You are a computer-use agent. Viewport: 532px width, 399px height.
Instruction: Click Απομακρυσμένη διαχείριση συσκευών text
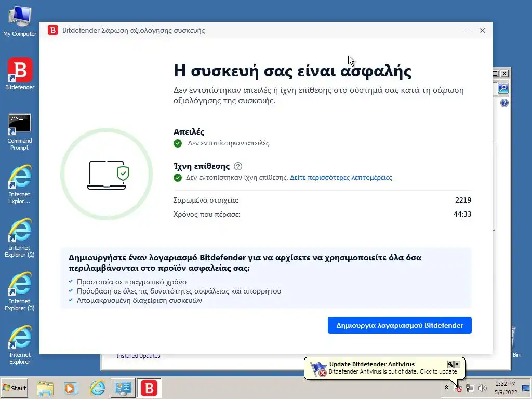tap(139, 300)
